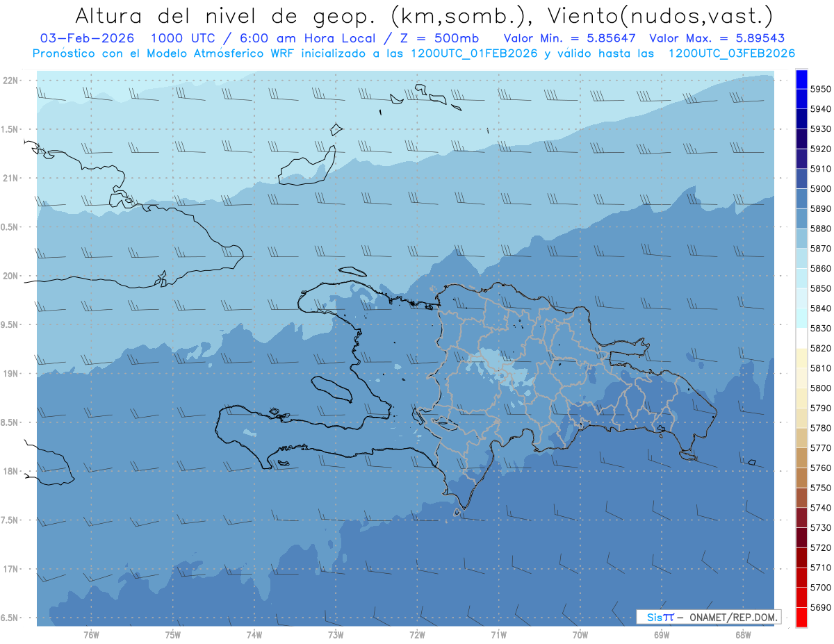Click the '5700' color bar label
834x644 pixels.
click(820, 588)
